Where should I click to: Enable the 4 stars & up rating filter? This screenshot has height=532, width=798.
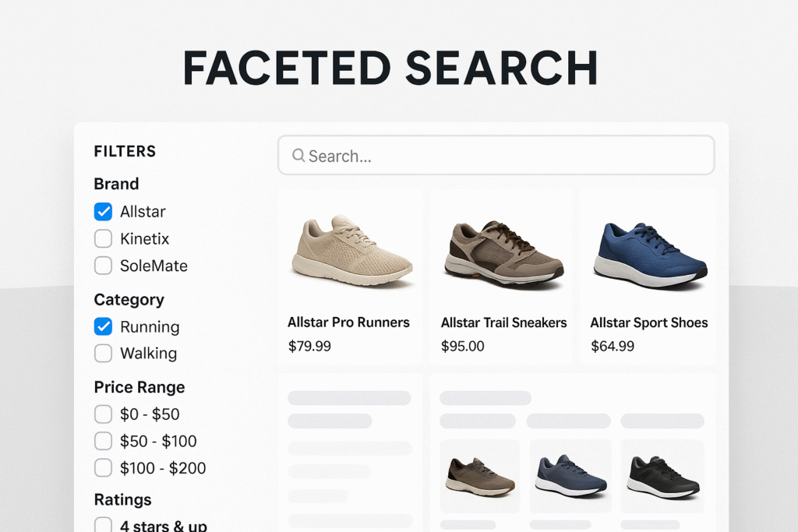[103, 526]
